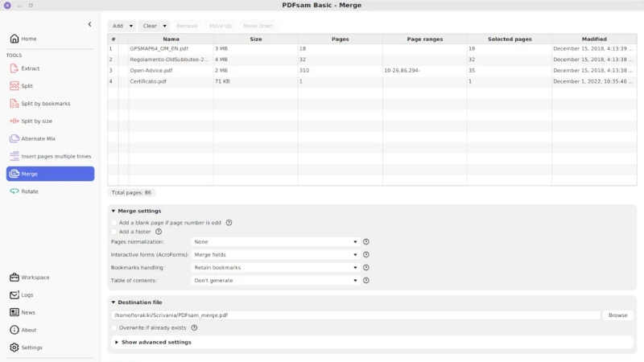Click the Selected pages column header
Viewport: 644px width, 362px height.
510,39
